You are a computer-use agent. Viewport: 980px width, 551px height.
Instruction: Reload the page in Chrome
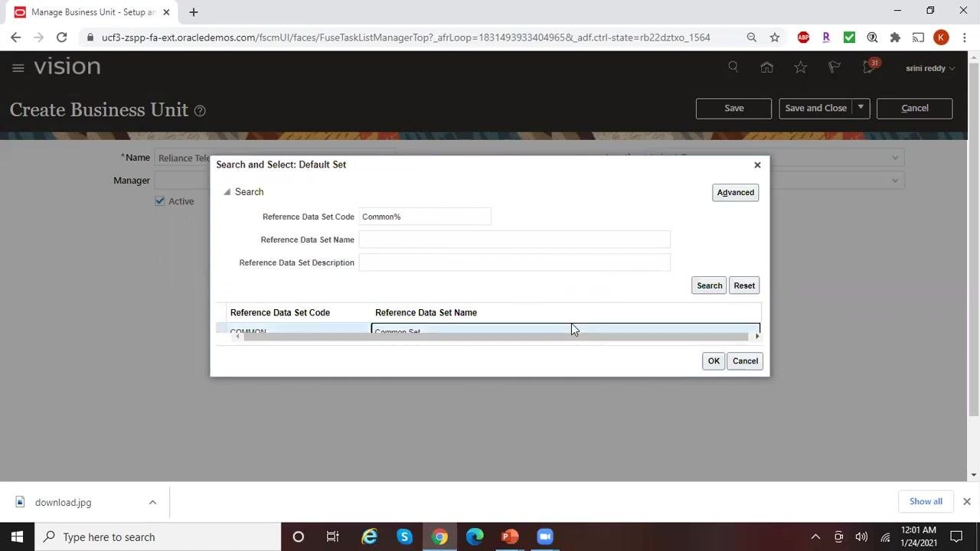coord(62,37)
